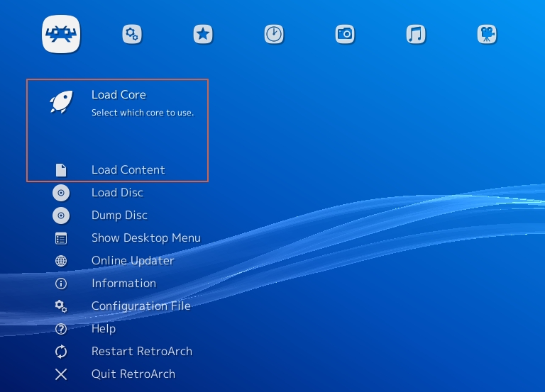Open Show Desktop Menu entry
The width and height of the screenshot is (545, 392).
[146, 238]
